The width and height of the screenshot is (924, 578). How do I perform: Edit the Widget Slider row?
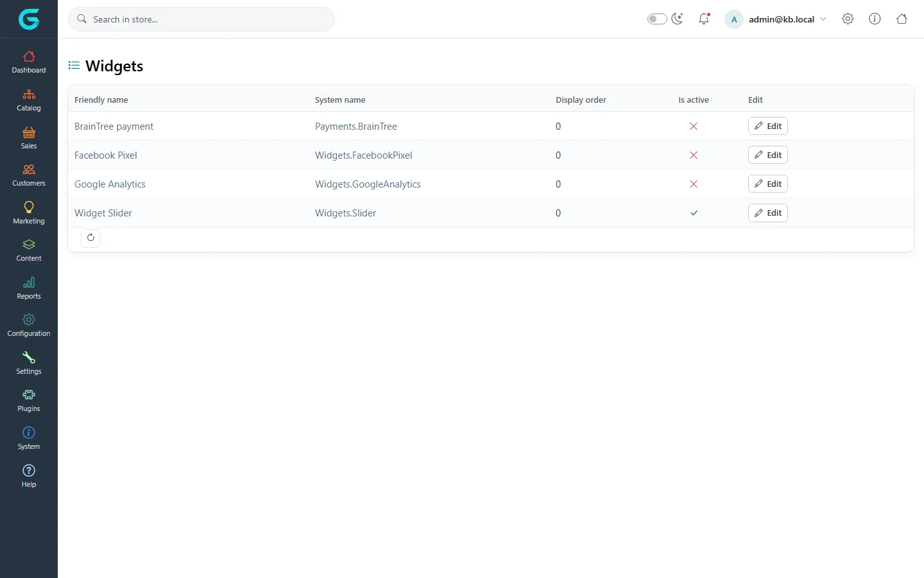(767, 213)
